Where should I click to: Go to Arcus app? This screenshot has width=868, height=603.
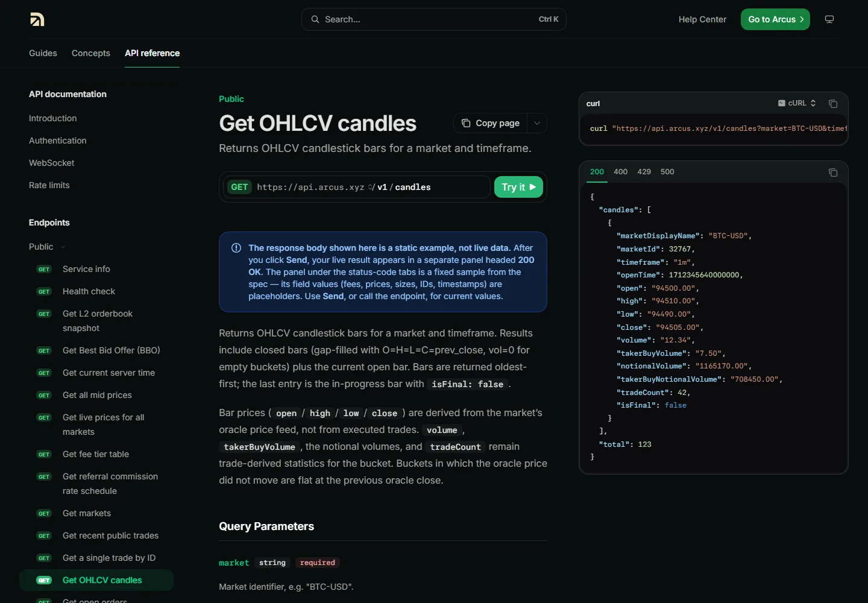point(775,19)
